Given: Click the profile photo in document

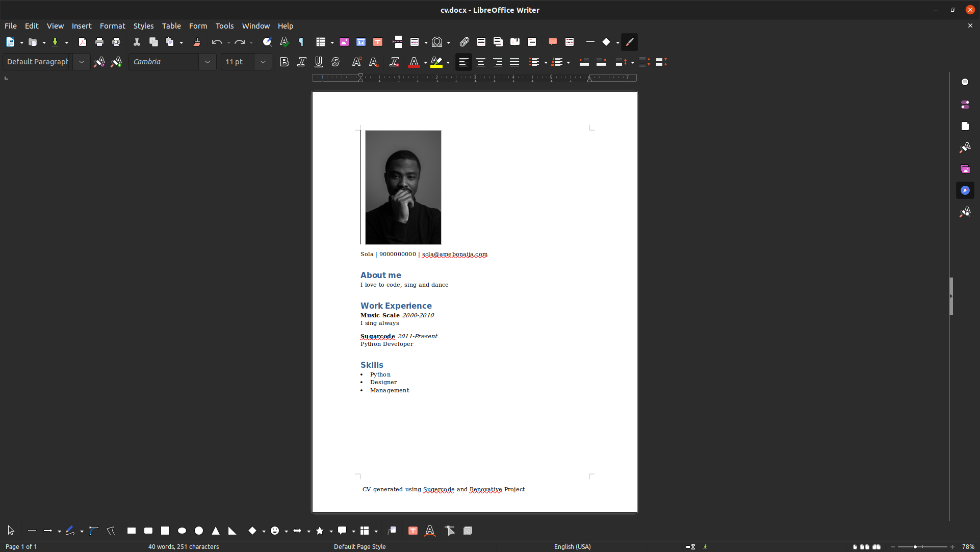Looking at the screenshot, I should point(403,187).
